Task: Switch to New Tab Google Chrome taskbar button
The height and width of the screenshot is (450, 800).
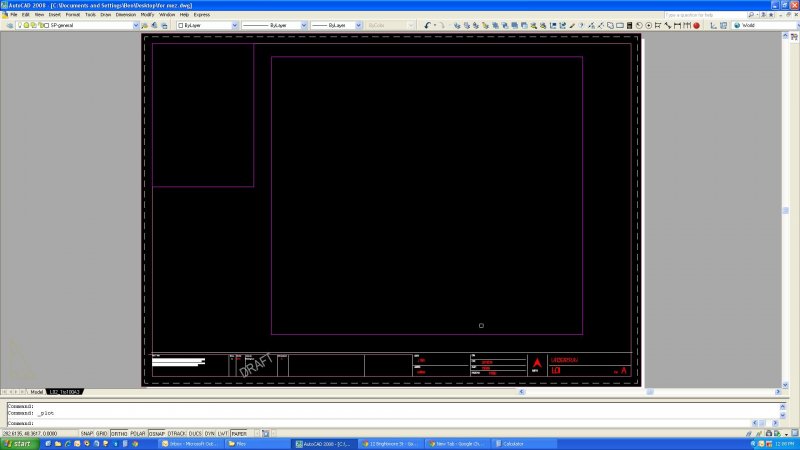Action: [x=458, y=444]
